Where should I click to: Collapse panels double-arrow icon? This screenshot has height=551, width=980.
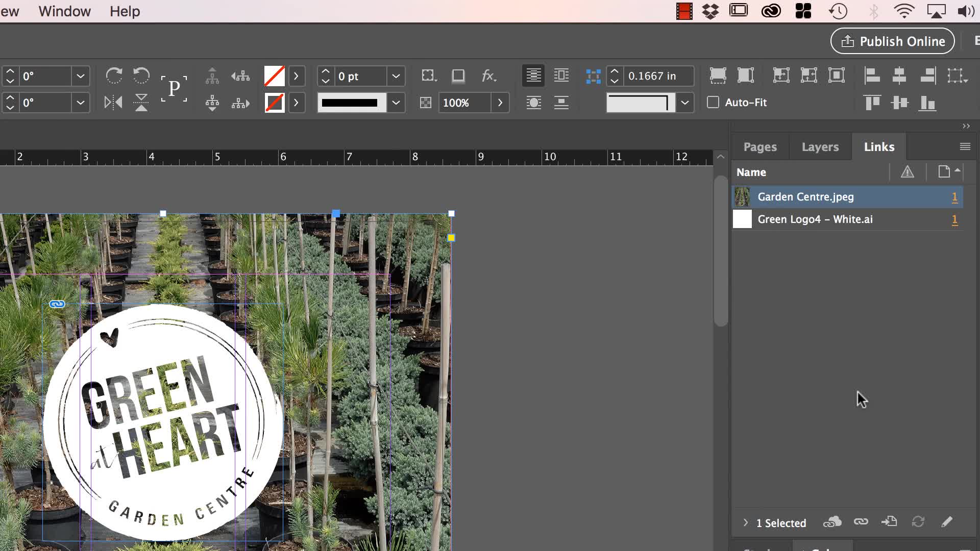tap(966, 126)
